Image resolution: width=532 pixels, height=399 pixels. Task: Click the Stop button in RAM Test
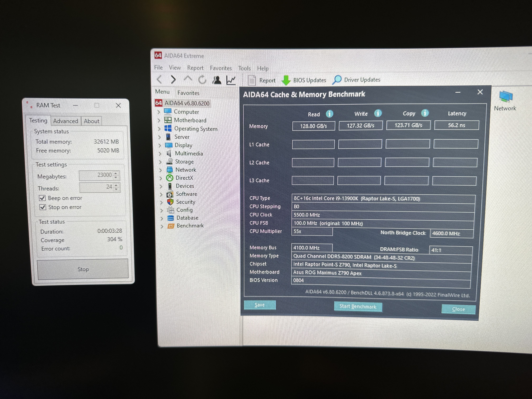click(83, 269)
